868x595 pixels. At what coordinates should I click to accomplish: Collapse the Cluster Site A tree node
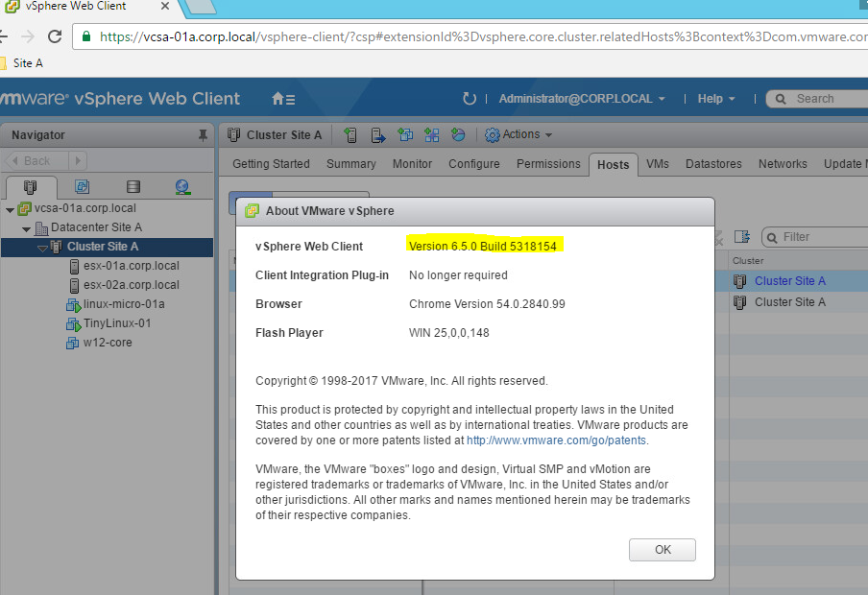click(42, 248)
